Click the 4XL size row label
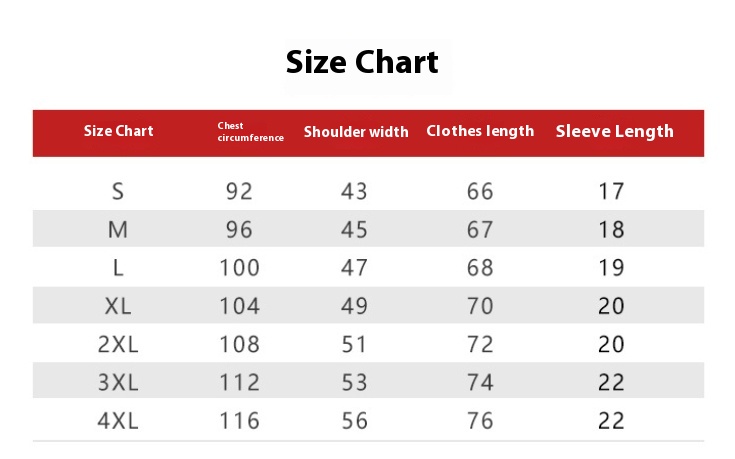The width and height of the screenshot is (735, 459). [x=118, y=421]
